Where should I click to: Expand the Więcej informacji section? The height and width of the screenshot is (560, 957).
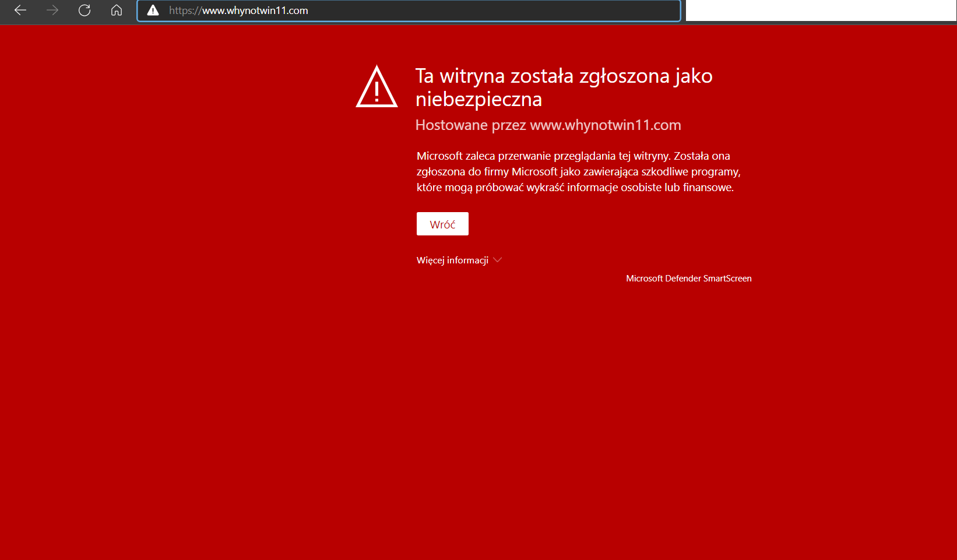coord(452,260)
